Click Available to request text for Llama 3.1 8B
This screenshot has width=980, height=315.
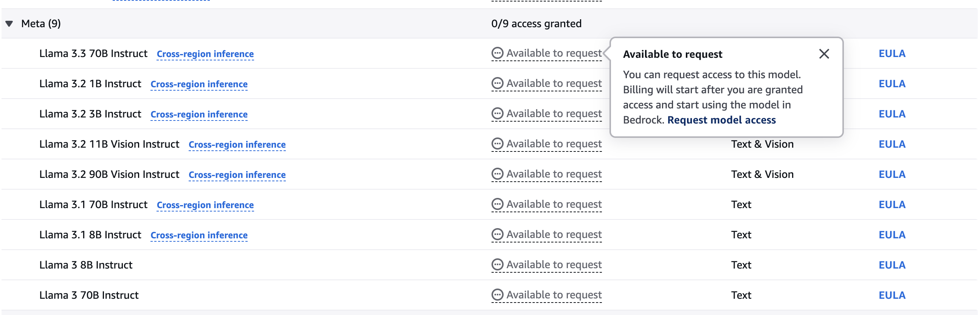(554, 235)
